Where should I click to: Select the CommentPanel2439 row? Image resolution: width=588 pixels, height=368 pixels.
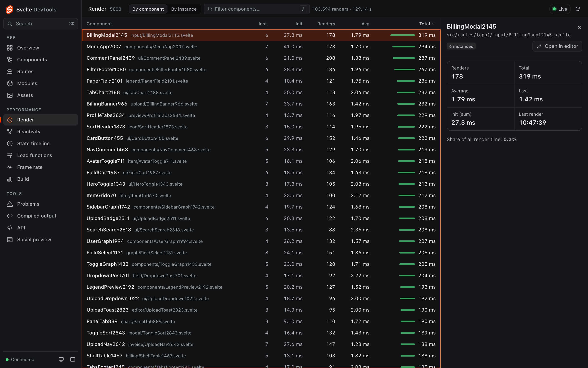[261, 58]
